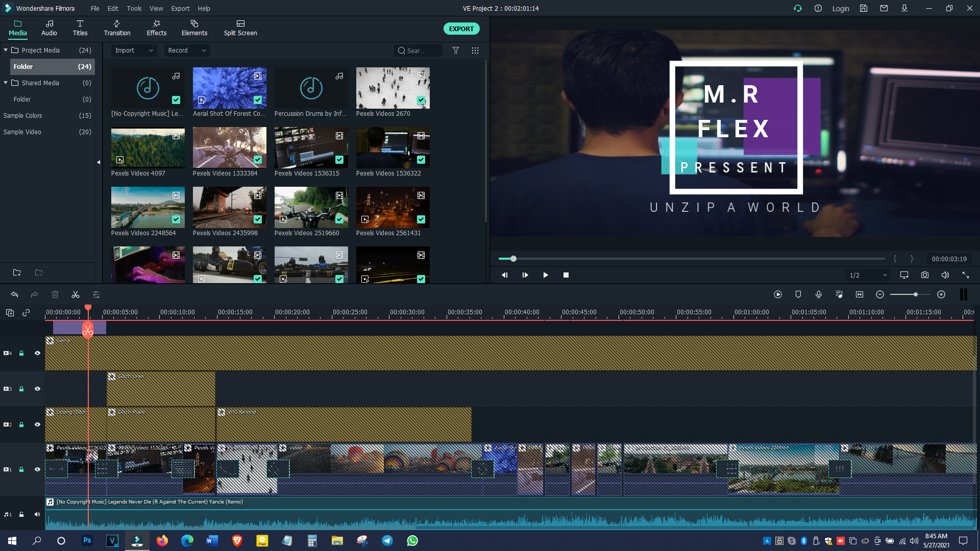Click the delete trash icon in timeline toolbar
This screenshot has width=980, height=551.
point(55,295)
